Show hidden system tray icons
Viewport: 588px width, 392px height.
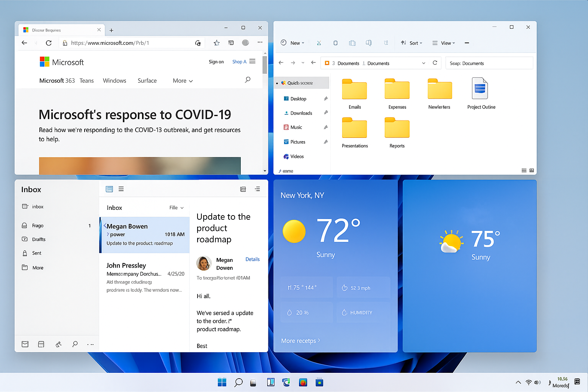[518, 382]
